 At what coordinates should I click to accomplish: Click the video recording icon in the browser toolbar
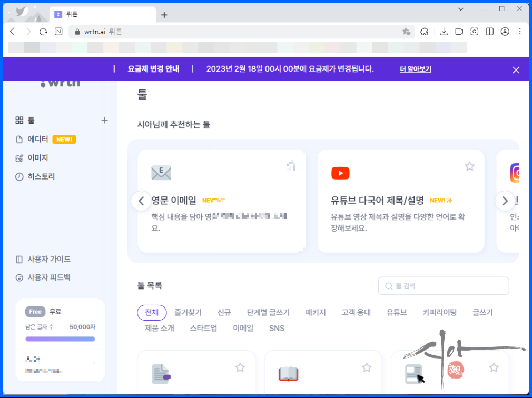pos(459,32)
